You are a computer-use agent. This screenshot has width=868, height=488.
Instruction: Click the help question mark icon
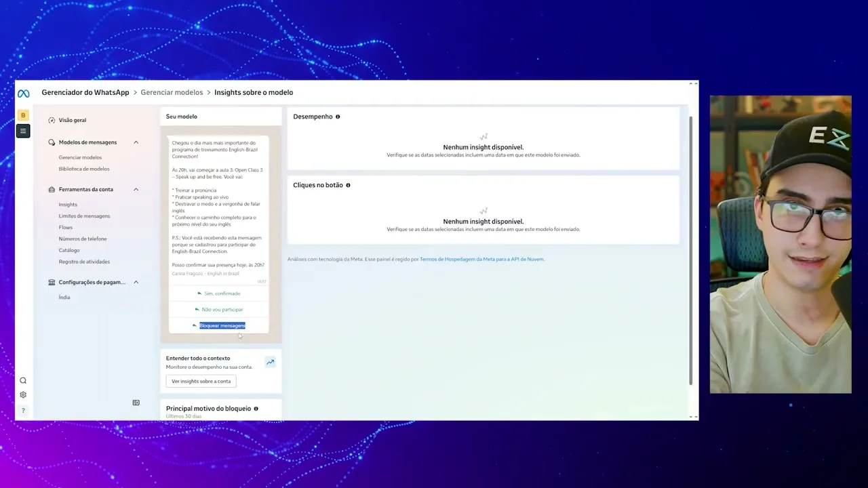[x=23, y=411]
